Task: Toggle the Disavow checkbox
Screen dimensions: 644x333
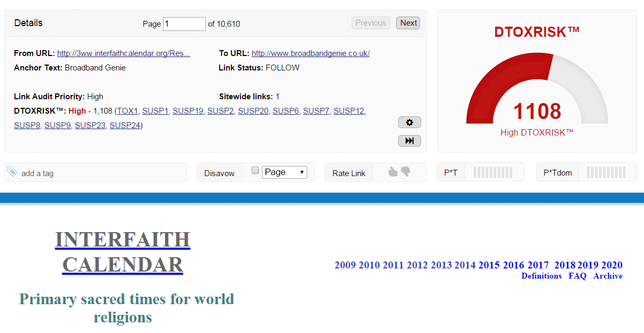Action: 255,171
